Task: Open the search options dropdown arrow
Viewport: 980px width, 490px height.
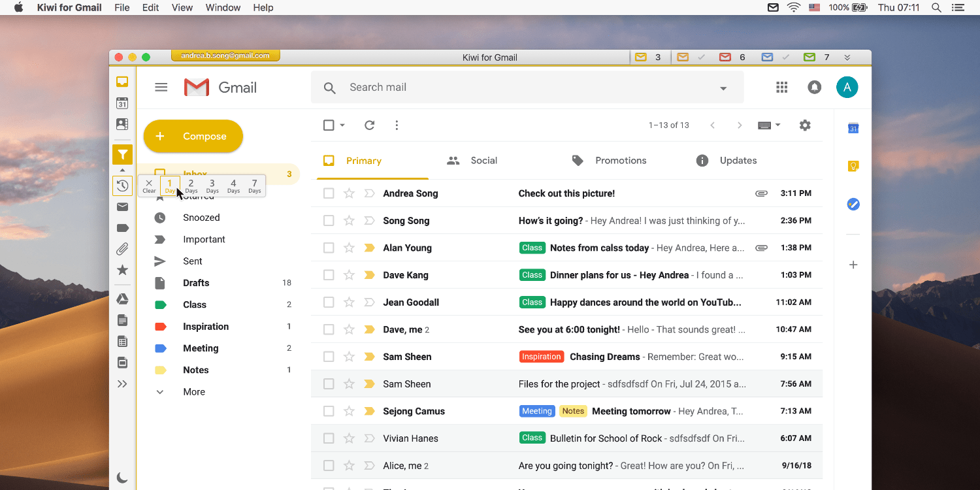Action: click(x=723, y=87)
